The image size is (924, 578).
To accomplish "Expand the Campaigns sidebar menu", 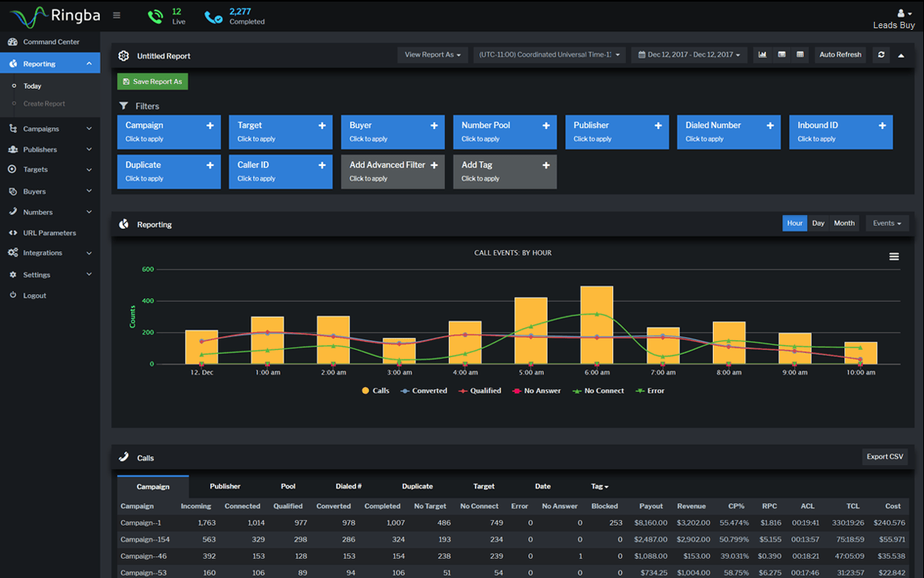I will pos(50,128).
